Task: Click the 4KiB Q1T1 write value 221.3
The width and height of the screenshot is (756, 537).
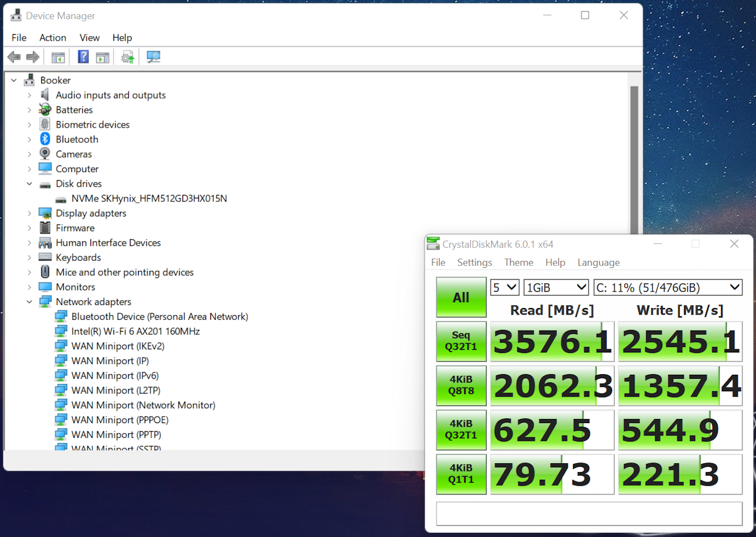Action: (680, 474)
